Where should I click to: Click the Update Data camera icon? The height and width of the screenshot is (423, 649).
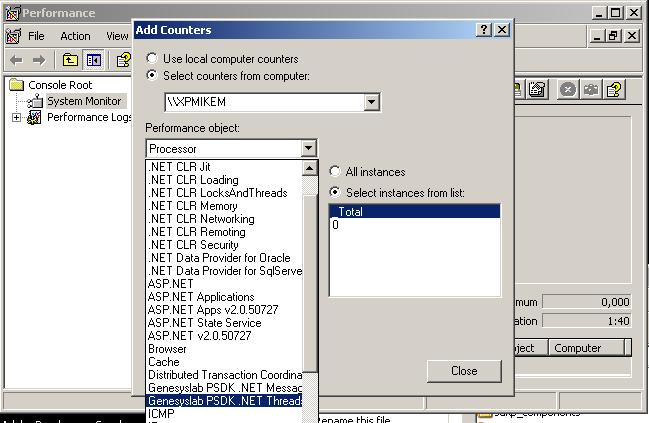pyautogui.click(x=591, y=89)
